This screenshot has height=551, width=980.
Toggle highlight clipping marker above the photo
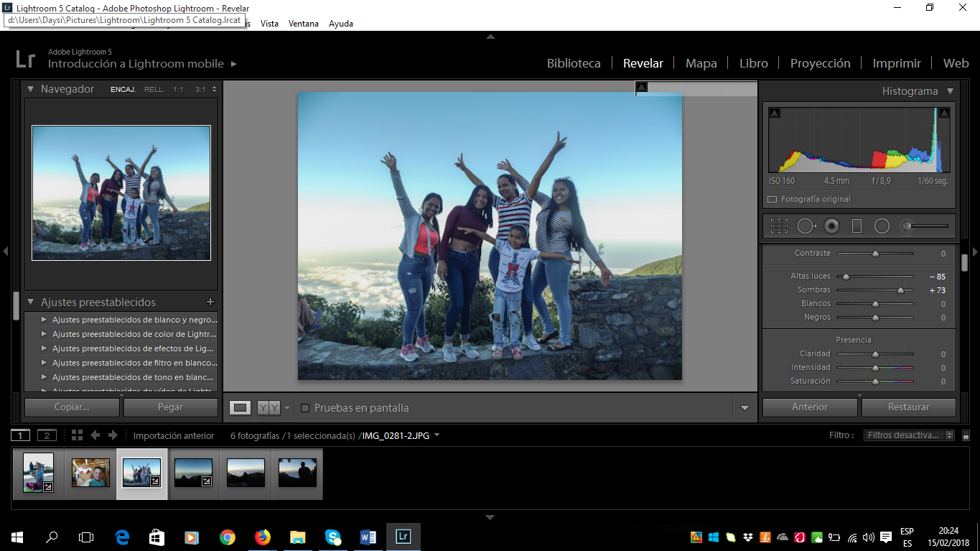pos(642,87)
